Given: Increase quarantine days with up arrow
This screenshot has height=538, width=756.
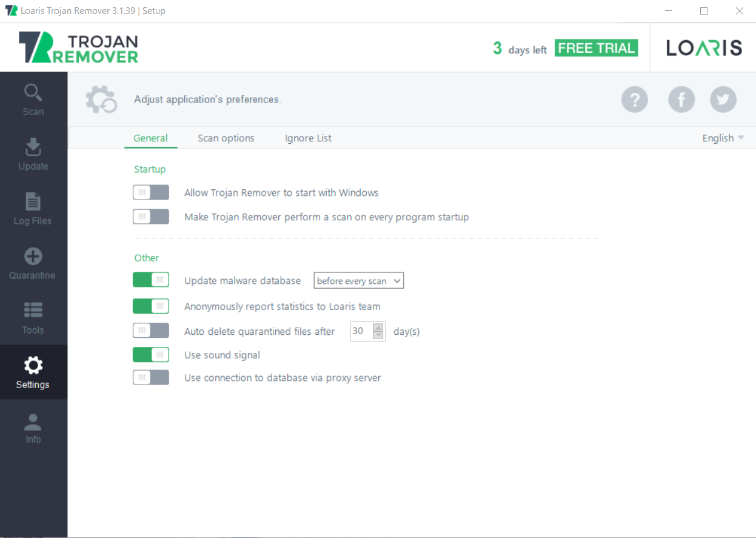Looking at the screenshot, I should pyautogui.click(x=378, y=328).
